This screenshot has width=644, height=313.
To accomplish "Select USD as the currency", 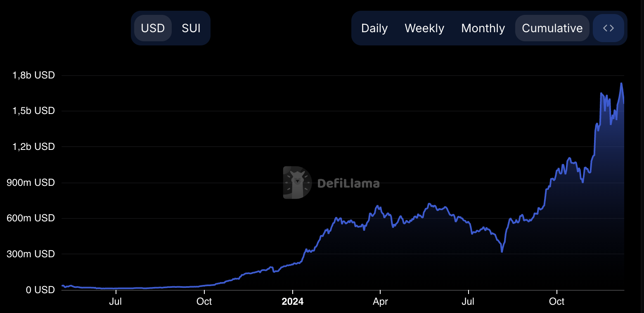I will pos(153,28).
